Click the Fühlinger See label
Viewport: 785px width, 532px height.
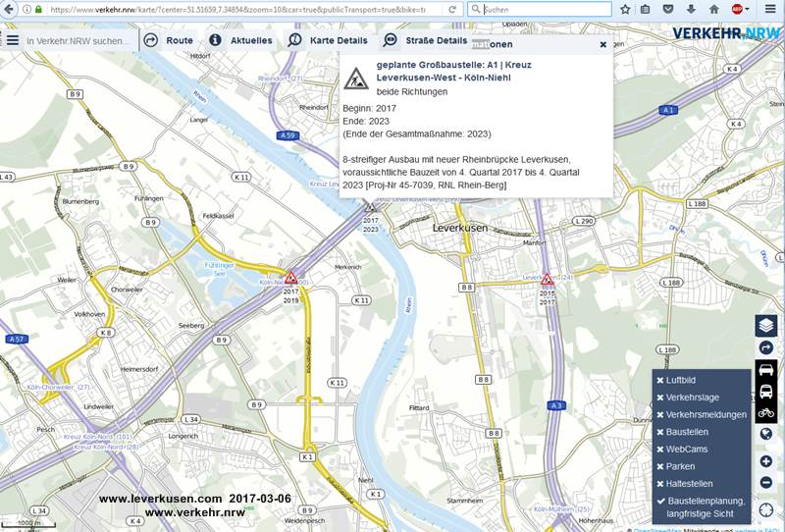point(219,269)
